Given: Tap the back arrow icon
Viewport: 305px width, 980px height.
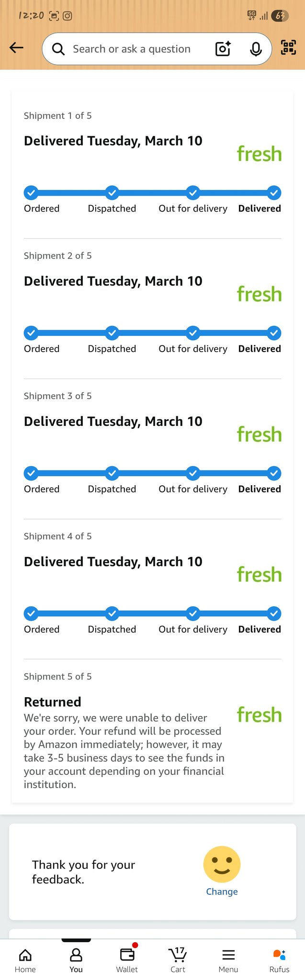Looking at the screenshot, I should pos(16,47).
